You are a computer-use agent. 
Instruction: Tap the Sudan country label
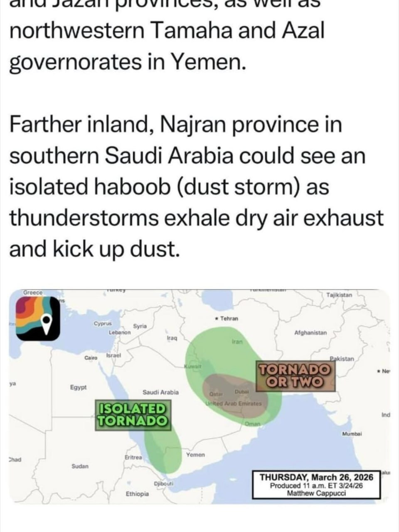point(80,466)
